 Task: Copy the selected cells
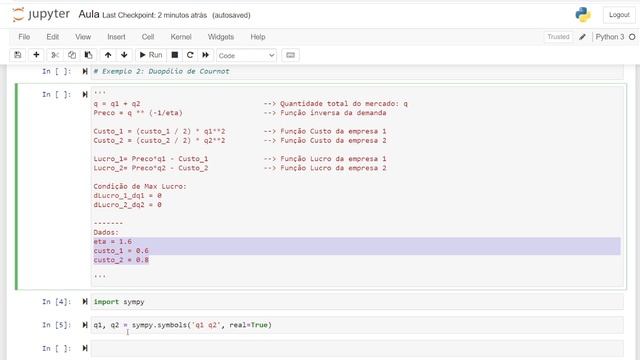(72, 55)
